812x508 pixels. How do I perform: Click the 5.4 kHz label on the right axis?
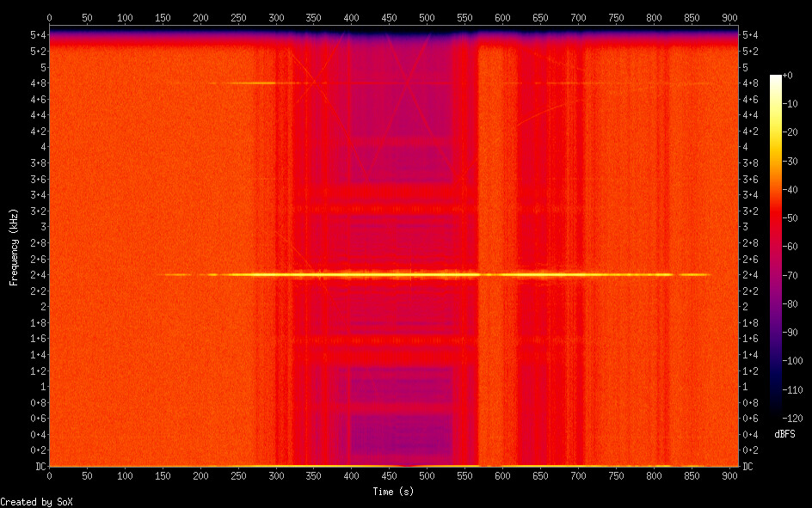pyautogui.click(x=749, y=35)
